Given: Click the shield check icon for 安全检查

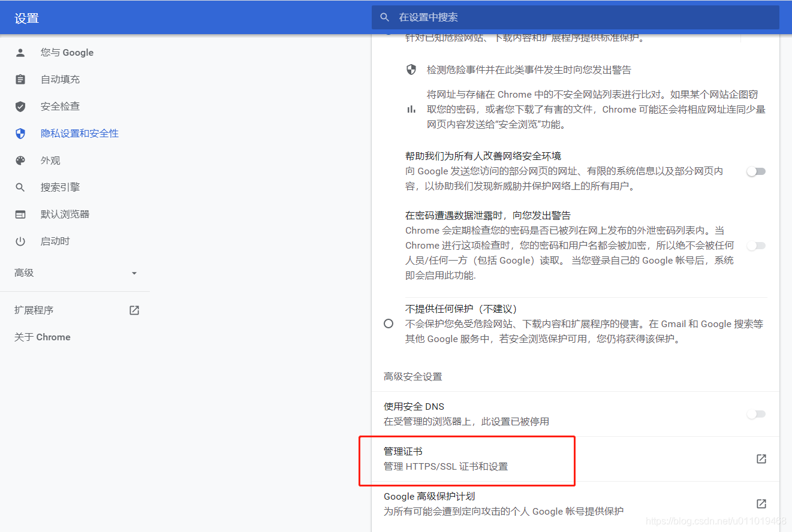Looking at the screenshot, I should [x=20, y=107].
